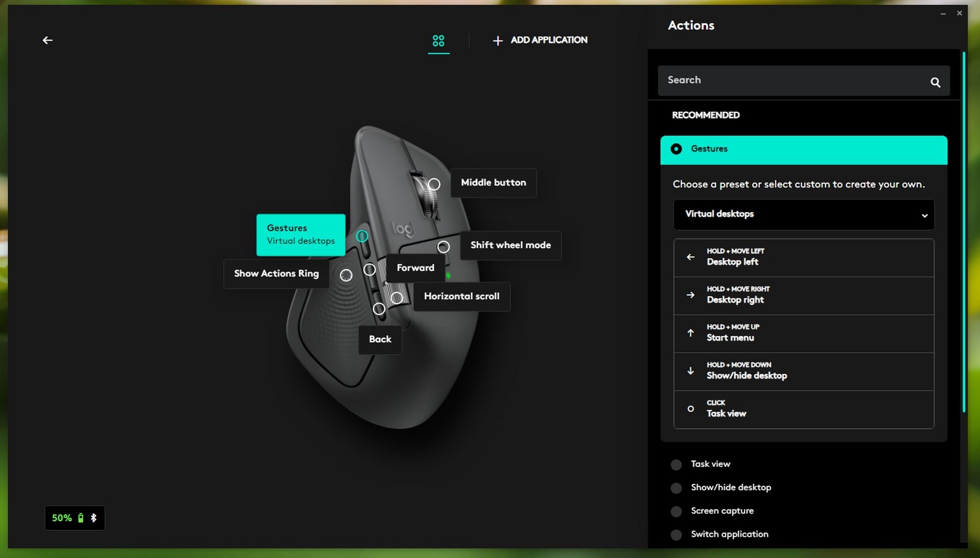Select the Switch application radio option
Screen dimensions: 980x558
(676, 535)
